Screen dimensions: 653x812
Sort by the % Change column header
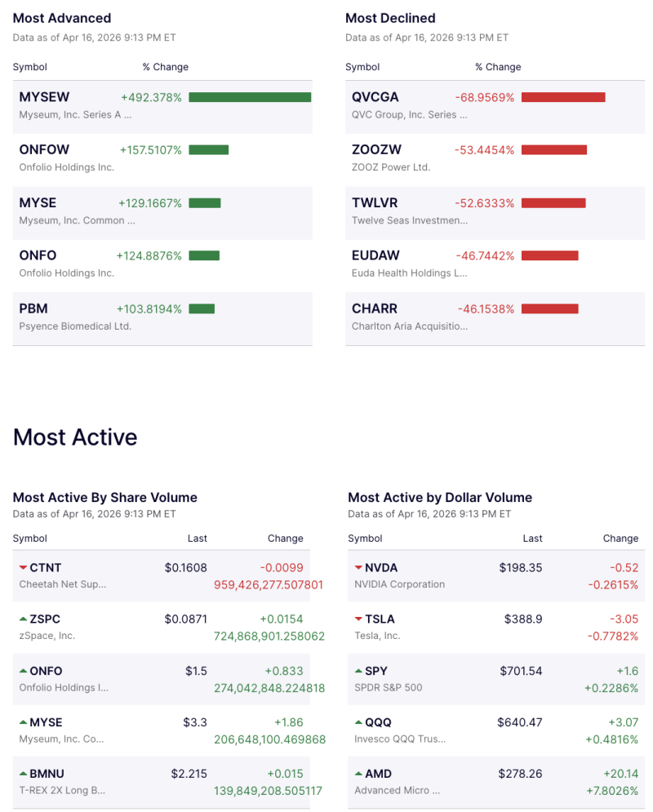click(x=166, y=67)
